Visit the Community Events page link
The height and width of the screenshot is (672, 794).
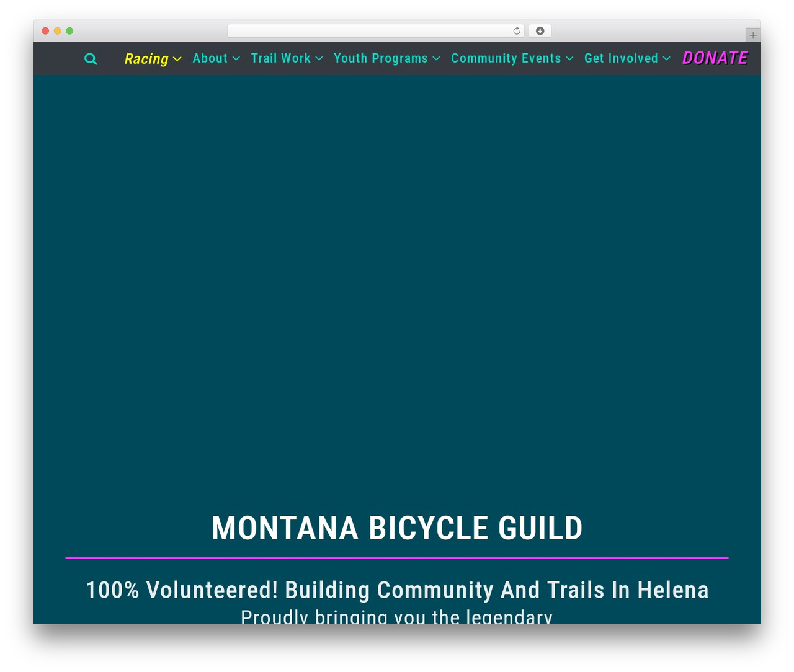pos(506,58)
